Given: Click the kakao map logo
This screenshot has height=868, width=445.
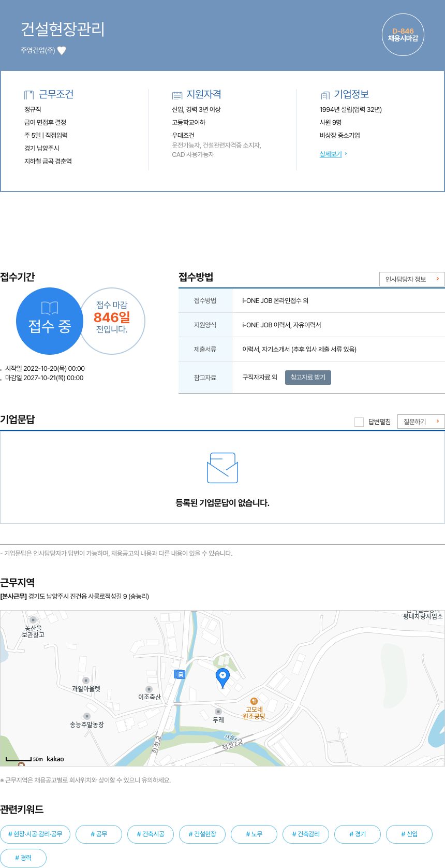Looking at the screenshot, I should click(55, 759).
